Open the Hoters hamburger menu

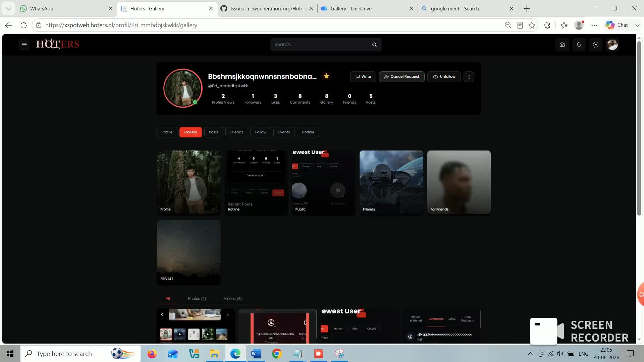click(x=24, y=44)
